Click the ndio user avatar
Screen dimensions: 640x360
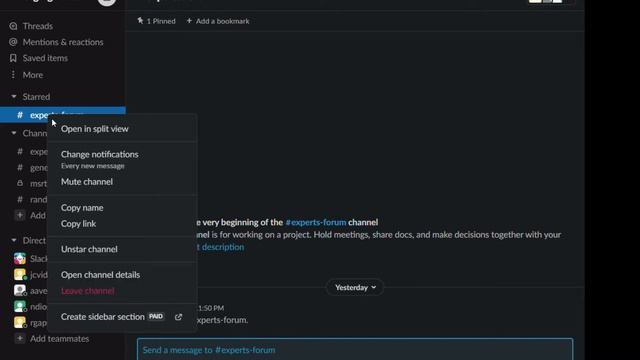20,306
